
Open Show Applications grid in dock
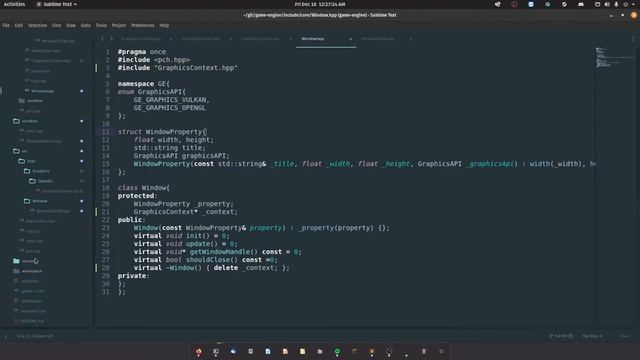pos(441,351)
